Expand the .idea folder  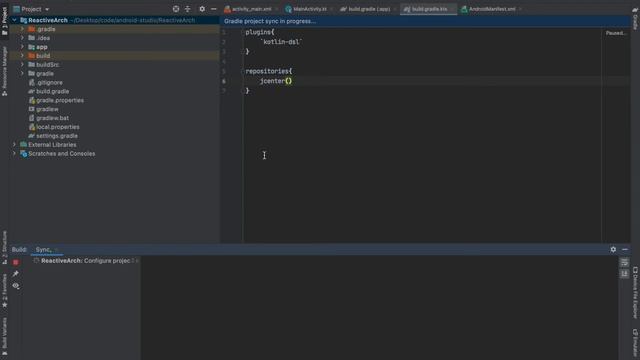pos(22,38)
